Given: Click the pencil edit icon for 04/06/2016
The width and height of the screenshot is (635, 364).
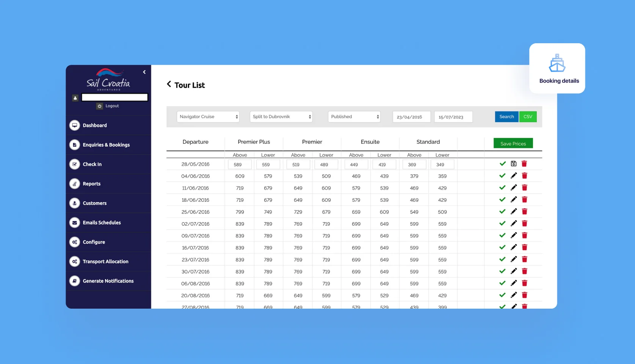Looking at the screenshot, I should [513, 176].
